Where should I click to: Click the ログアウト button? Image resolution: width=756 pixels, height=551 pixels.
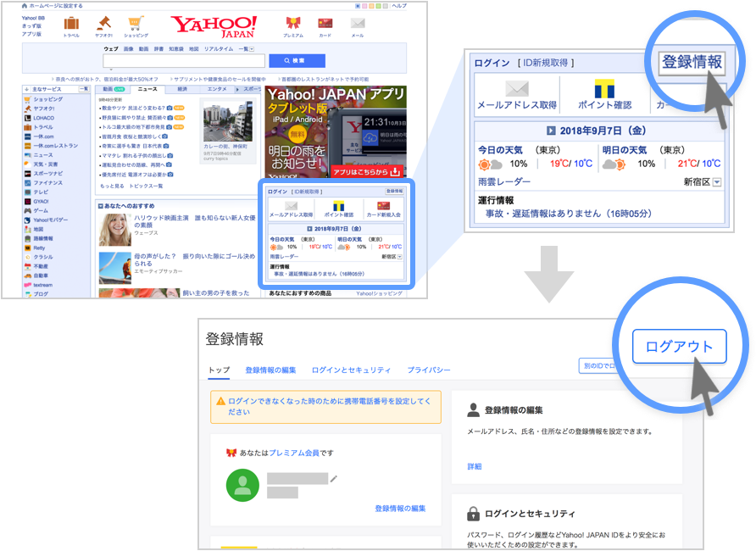coord(679,346)
